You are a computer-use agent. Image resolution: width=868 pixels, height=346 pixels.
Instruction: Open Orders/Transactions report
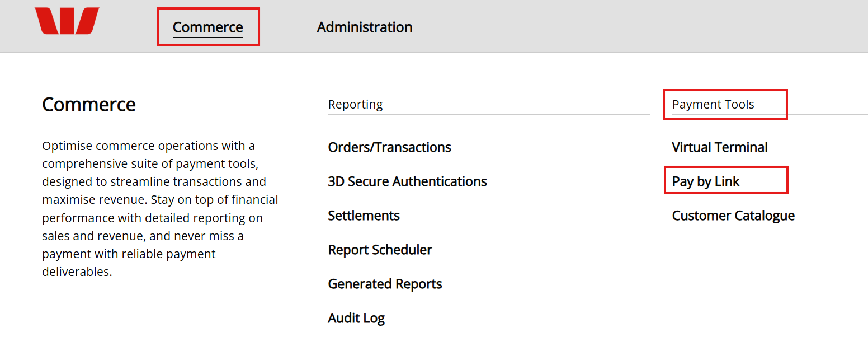389,147
